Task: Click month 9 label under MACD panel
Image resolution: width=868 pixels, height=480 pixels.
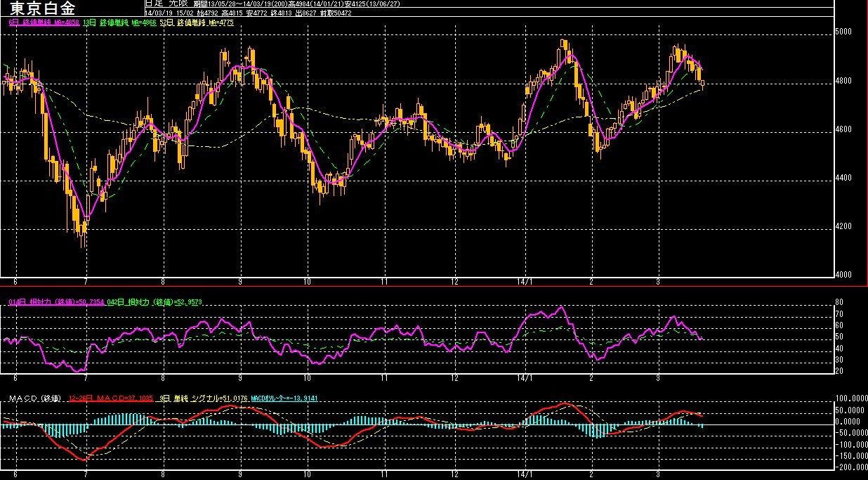Action: [x=240, y=475]
